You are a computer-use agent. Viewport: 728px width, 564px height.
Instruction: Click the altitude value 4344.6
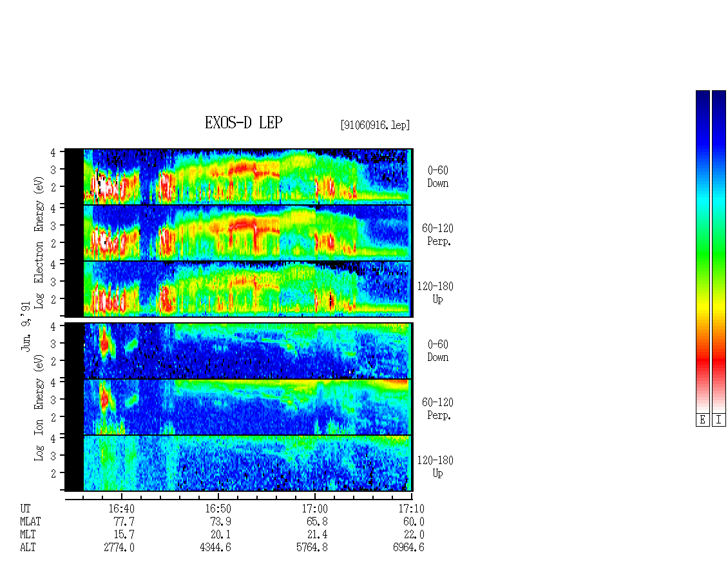tap(215, 547)
